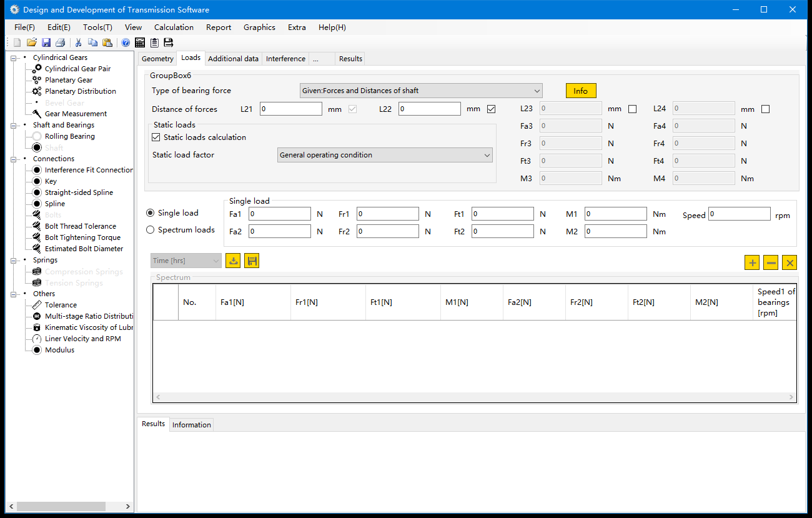
Task: Open Type of bearing force dropdown
Action: 421,91
